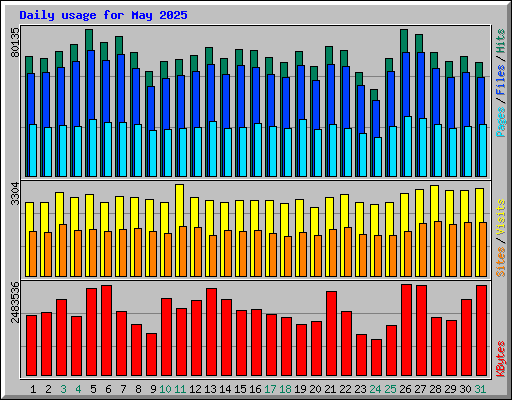Click day label 12 on the x-axis
Screen dimensions: 512x400
click(195, 389)
